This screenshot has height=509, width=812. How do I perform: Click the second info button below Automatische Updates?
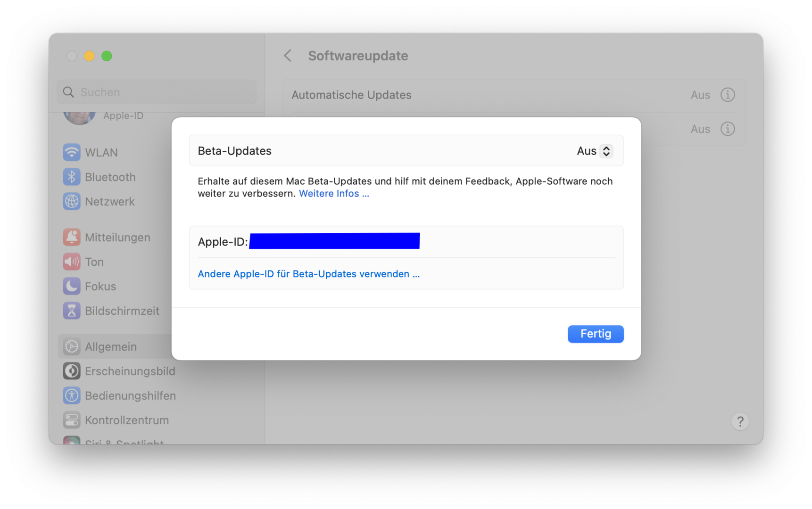pos(728,129)
